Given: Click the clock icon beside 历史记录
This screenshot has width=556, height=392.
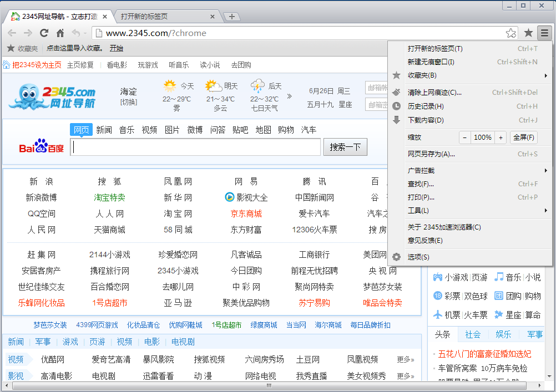Looking at the screenshot, I should [396, 106].
